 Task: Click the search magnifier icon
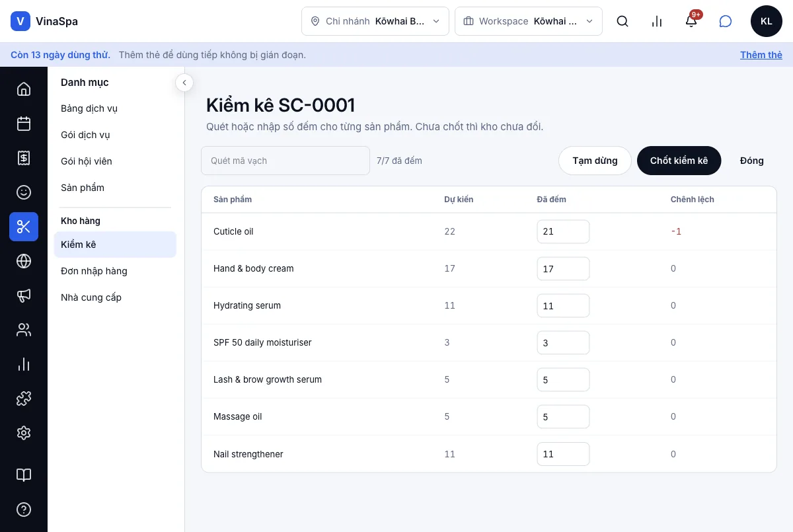(x=623, y=21)
